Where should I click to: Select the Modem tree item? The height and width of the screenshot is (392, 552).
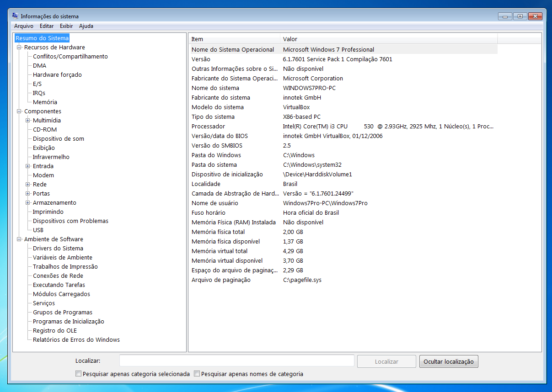tap(43, 175)
